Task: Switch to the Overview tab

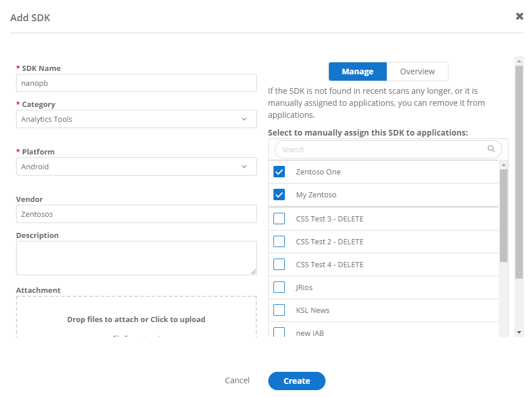Action: (x=417, y=72)
